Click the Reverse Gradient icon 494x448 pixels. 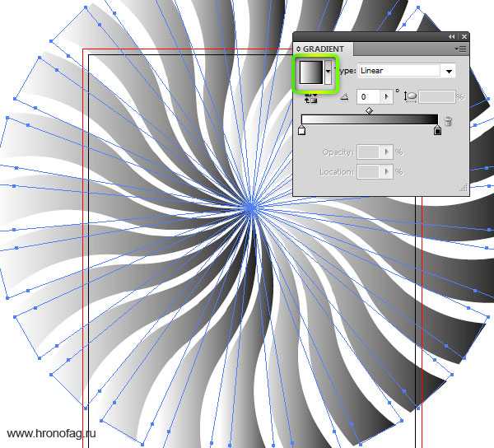tap(310, 98)
